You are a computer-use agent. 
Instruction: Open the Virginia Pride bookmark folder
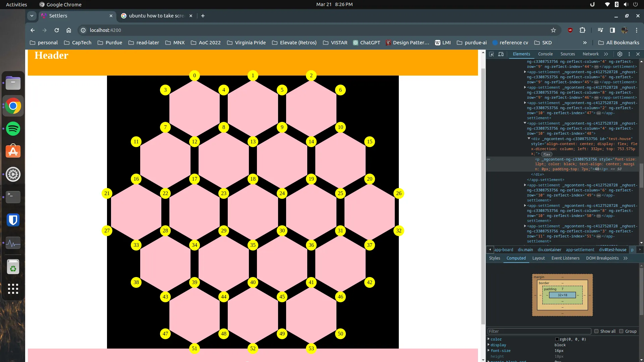pos(246,43)
